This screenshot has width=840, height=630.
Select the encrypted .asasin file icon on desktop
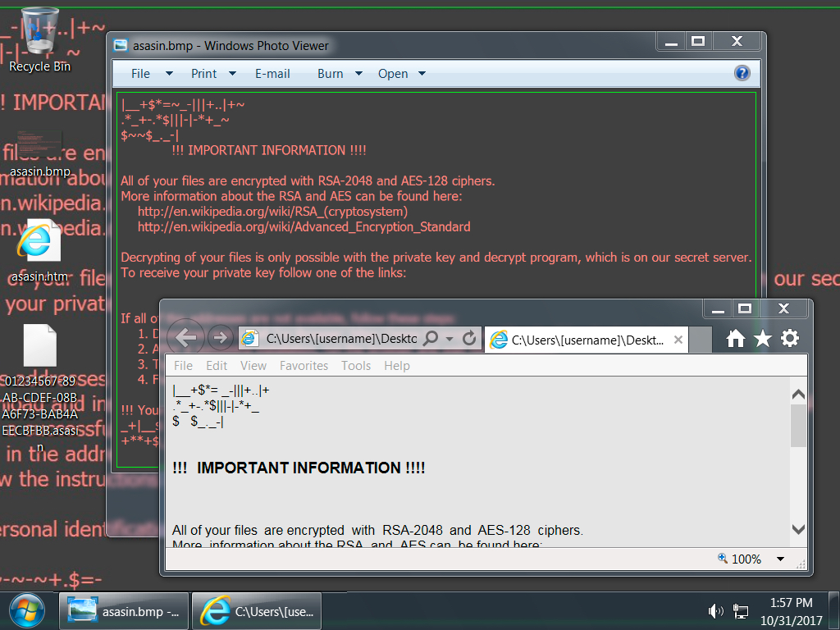40,388
